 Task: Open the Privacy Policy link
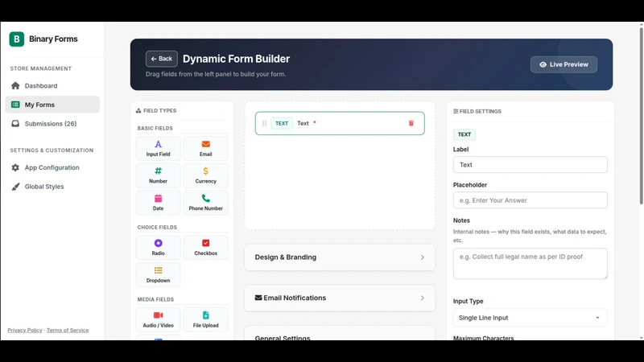tap(25, 330)
